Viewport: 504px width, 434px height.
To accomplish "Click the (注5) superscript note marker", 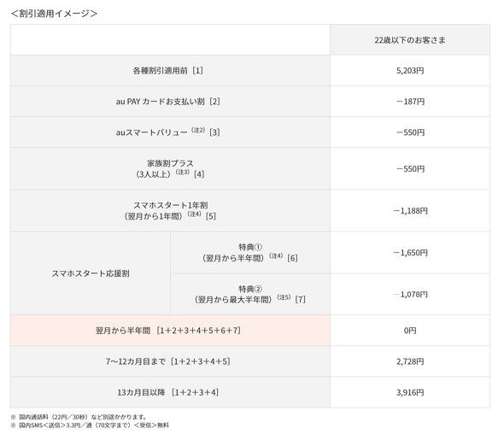I will pos(284,297).
